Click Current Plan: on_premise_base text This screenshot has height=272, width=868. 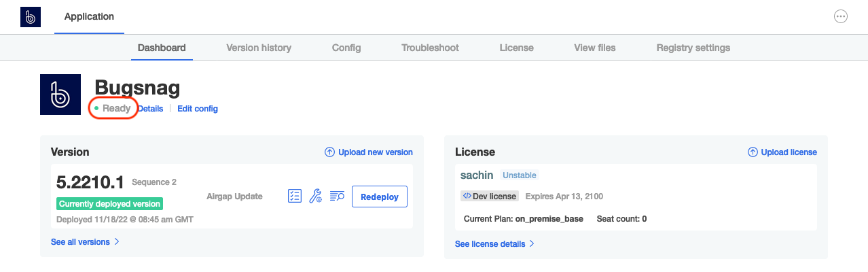coord(523,219)
